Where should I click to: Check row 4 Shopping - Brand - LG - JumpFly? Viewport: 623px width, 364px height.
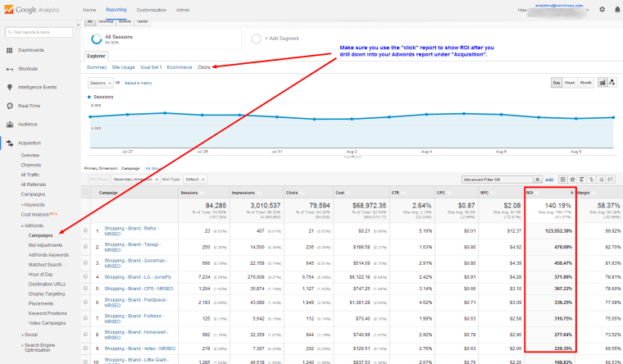(x=86, y=276)
